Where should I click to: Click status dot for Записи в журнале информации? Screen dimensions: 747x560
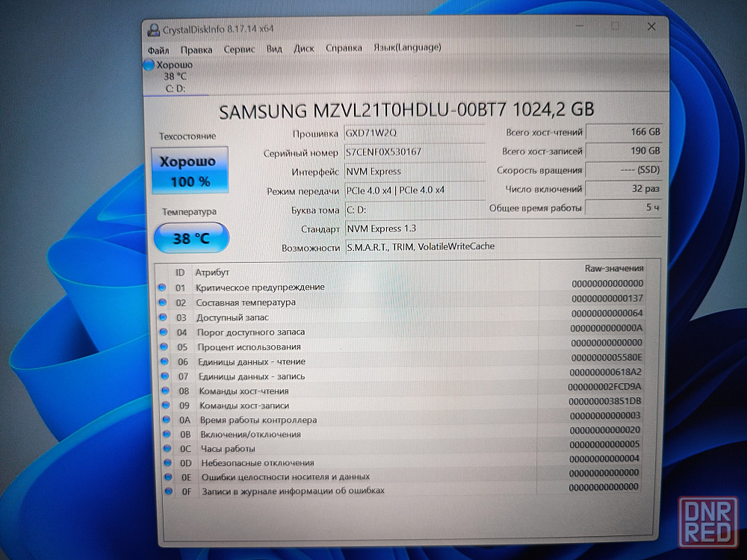[x=169, y=491]
